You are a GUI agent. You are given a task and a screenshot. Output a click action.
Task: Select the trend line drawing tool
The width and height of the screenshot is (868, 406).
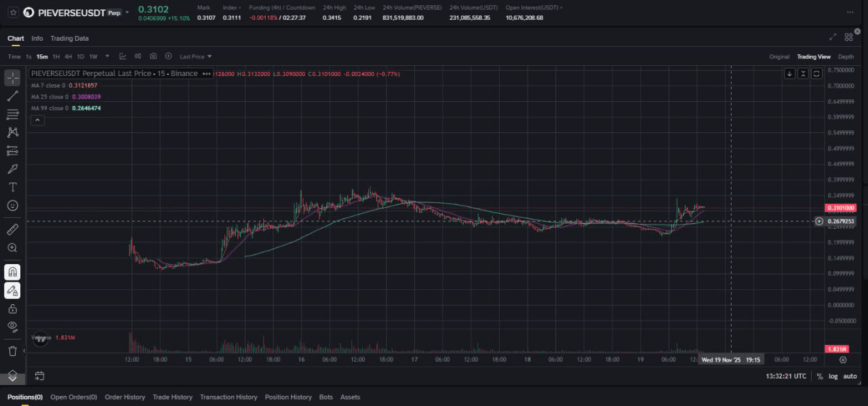pos(12,96)
